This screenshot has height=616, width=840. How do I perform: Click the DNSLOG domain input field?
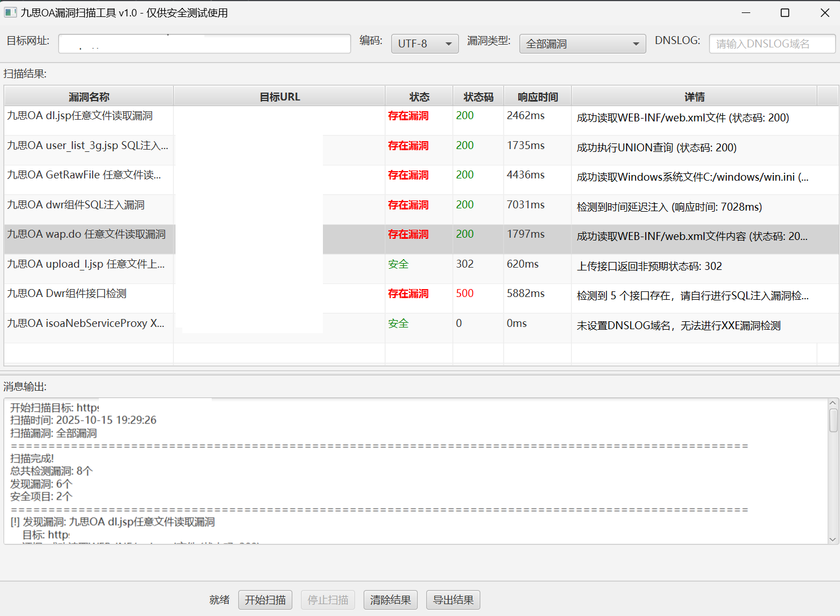pos(772,43)
